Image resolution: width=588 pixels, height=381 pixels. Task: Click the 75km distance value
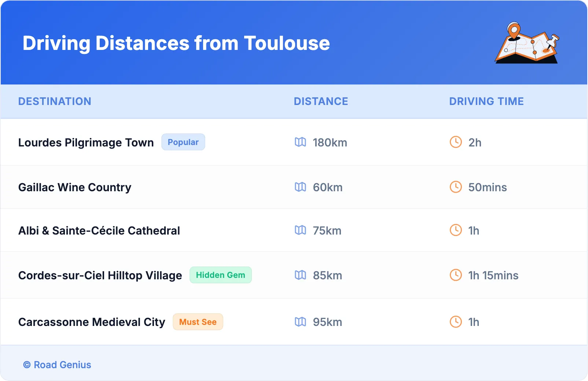click(327, 231)
